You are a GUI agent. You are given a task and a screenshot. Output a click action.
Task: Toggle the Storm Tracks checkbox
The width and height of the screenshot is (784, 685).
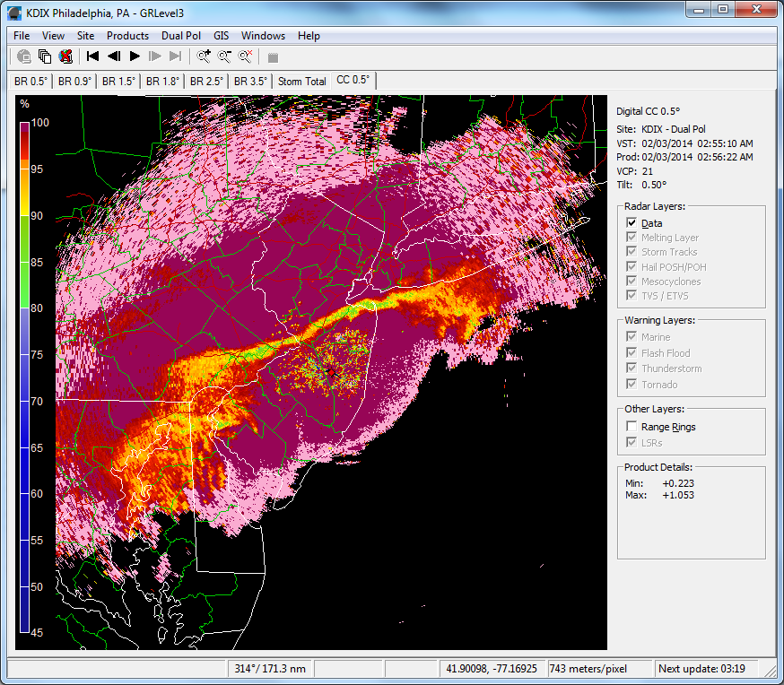[632, 252]
